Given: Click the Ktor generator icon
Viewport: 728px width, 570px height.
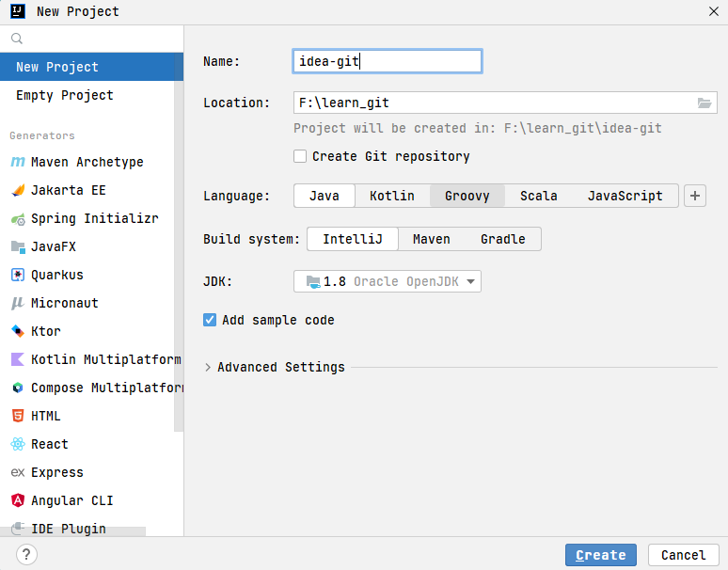Looking at the screenshot, I should point(18,331).
